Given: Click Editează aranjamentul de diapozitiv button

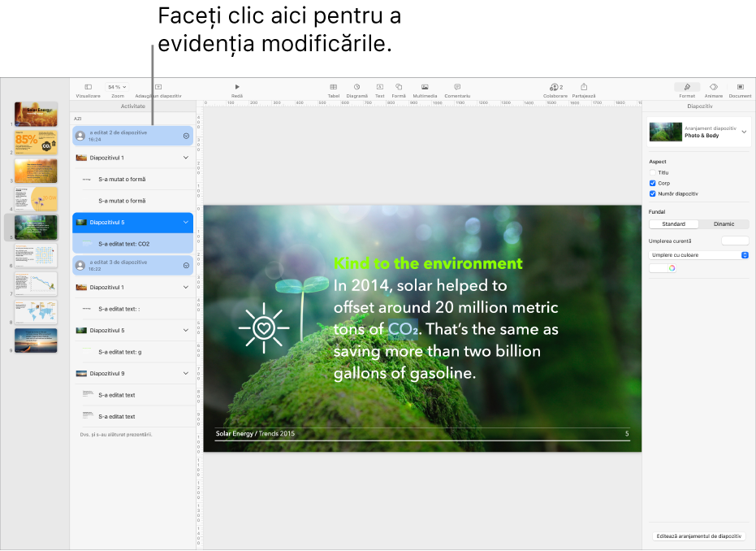Looking at the screenshot, I should pyautogui.click(x=698, y=536).
